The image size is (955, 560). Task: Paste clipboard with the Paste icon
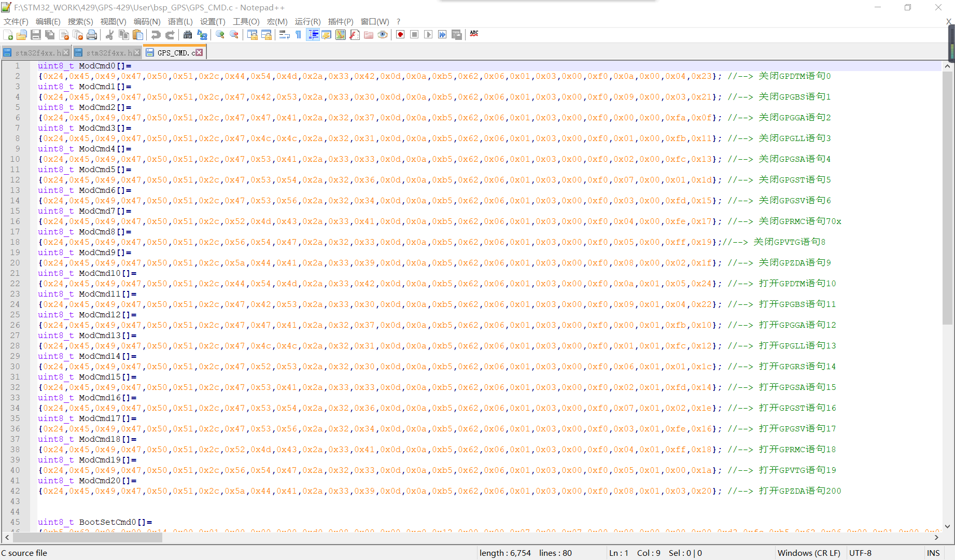click(x=138, y=35)
